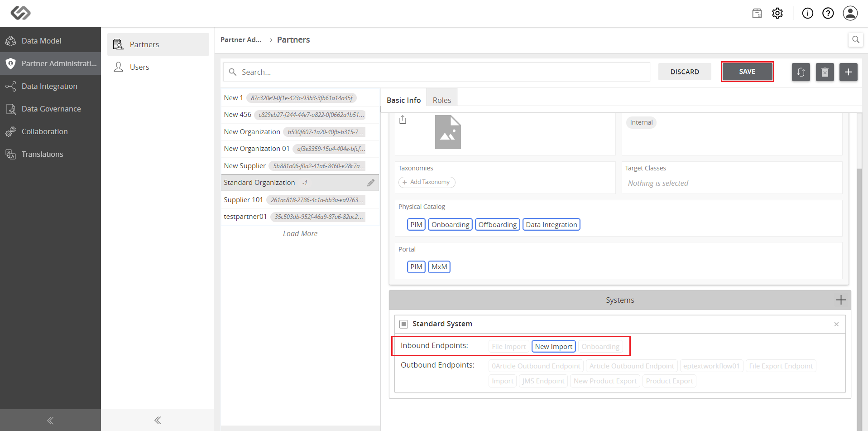Switch to the Basic Info tab
868x431 pixels.
click(x=403, y=100)
